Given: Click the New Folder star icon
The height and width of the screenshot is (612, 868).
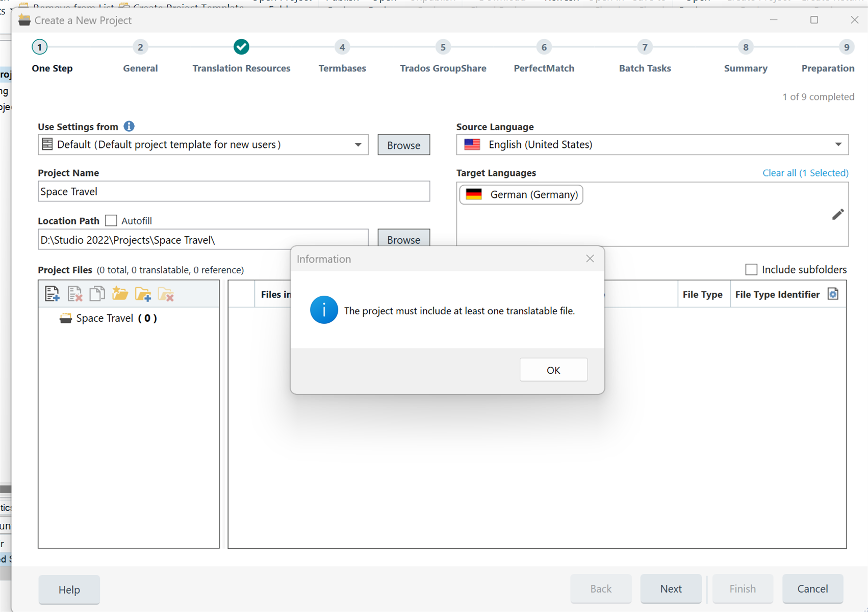Looking at the screenshot, I should click(x=120, y=294).
